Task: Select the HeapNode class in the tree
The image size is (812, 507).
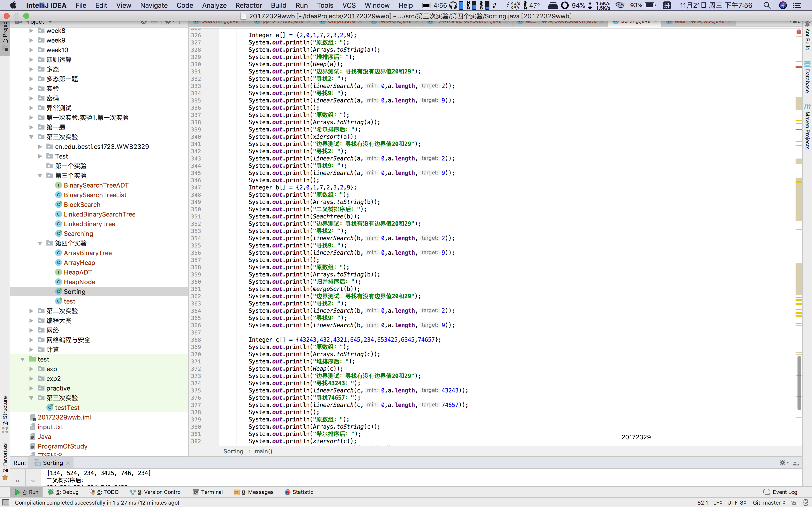Action: click(x=80, y=282)
